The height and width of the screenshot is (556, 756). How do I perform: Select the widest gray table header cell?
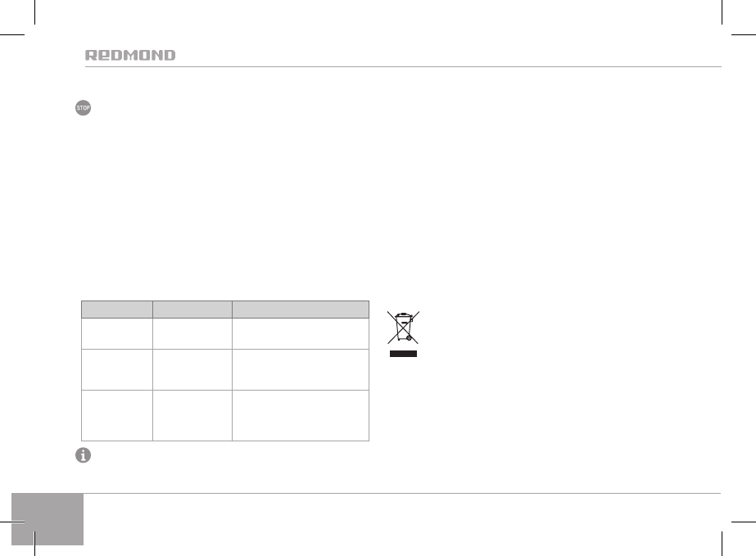(300, 309)
